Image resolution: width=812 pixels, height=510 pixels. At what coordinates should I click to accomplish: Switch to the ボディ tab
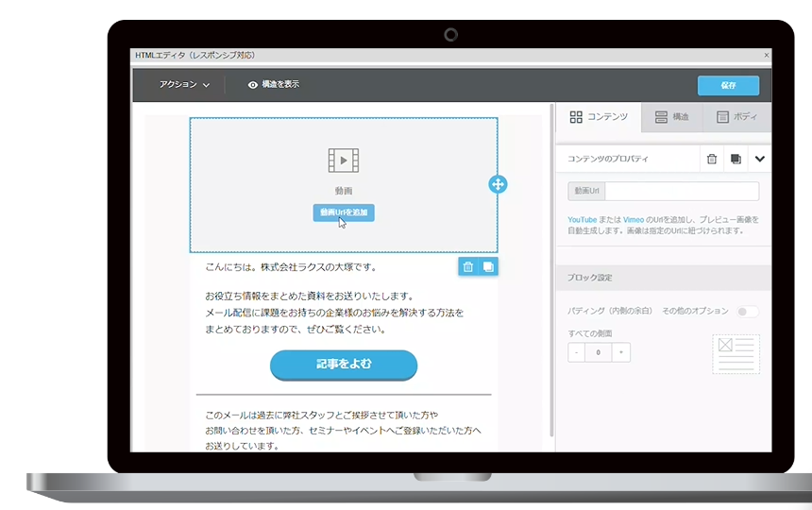pyautogui.click(x=736, y=117)
